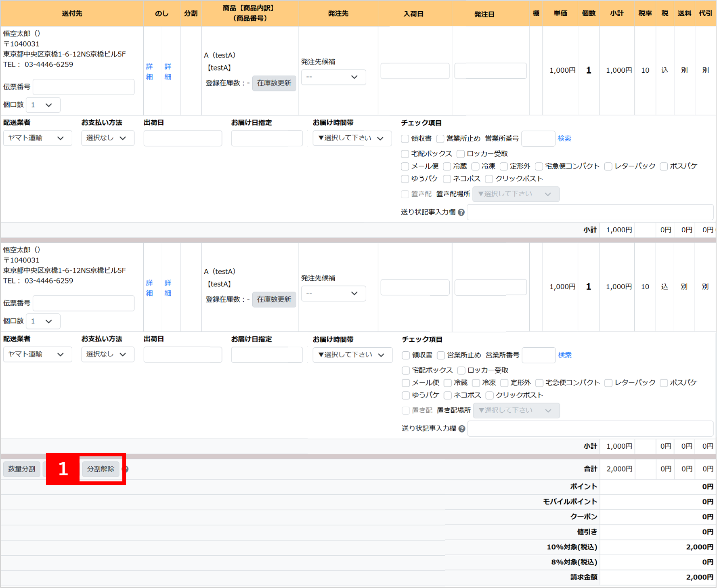Open お支払い方法 dropdown in second shipment

[107, 355]
